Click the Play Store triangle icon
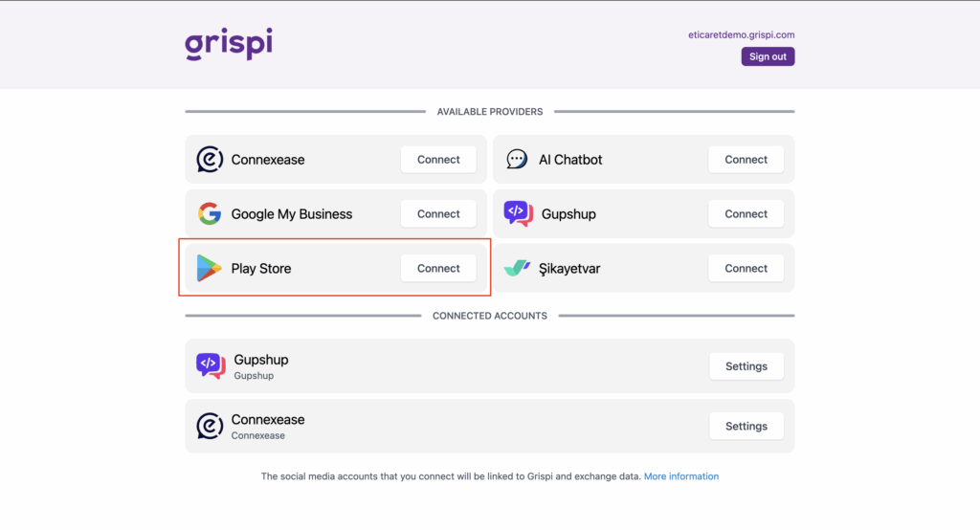Image resolution: width=980 pixels, height=530 pixels. [x=209, y=268]
